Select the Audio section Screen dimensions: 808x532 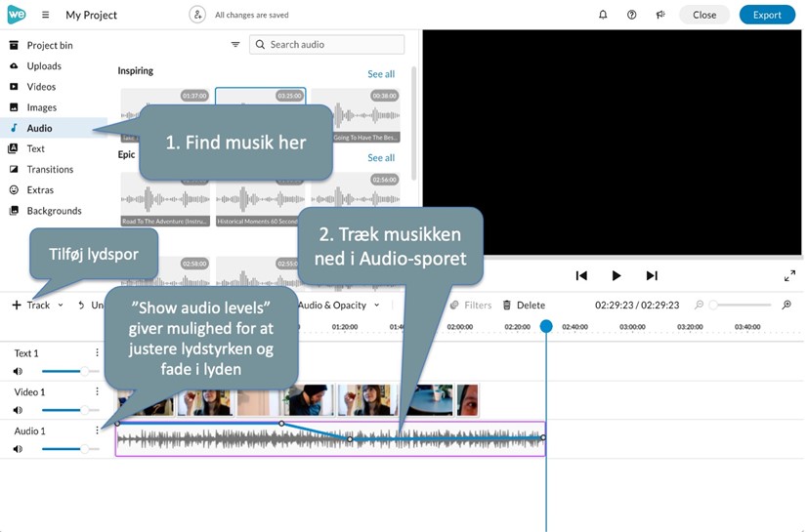click(54, 128)
